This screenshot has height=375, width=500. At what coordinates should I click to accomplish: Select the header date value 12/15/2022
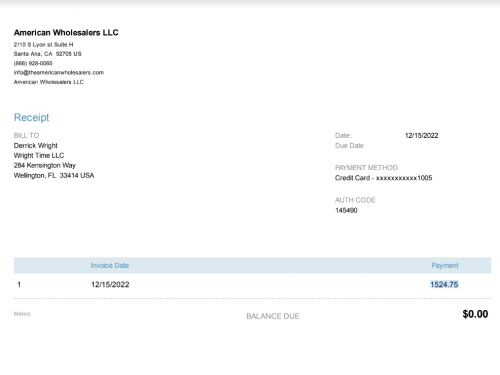[421, 136]
